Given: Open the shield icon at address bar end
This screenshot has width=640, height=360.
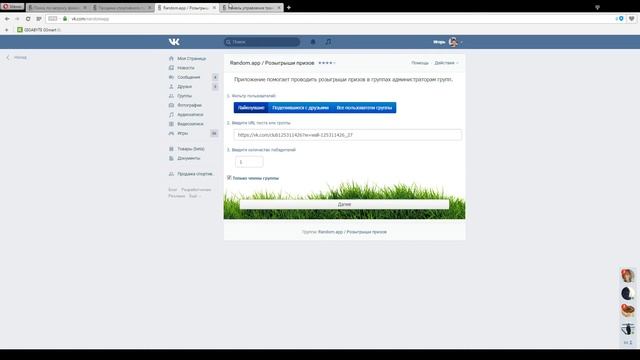Looking at the screenshot, I should click(x=621, y=19).
